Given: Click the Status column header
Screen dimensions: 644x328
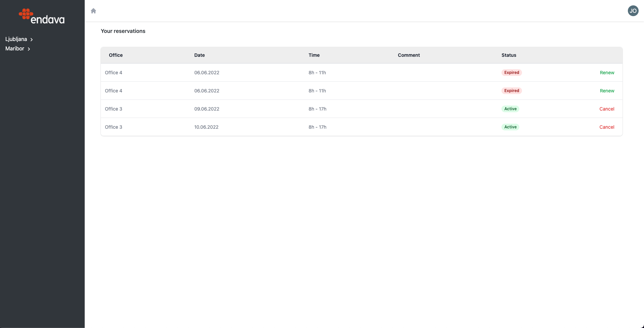Looking at the screenshot, I should coord(509,55).
